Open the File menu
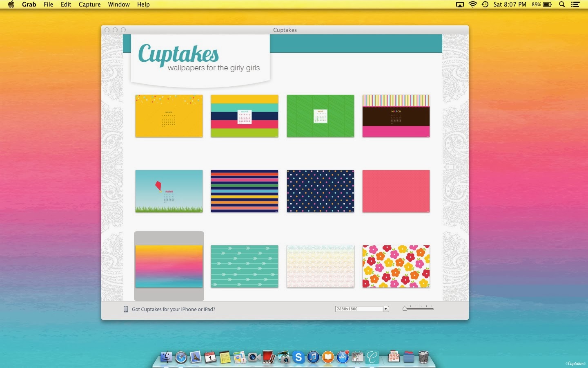588x368 pixels. click(x=49, y=4)
